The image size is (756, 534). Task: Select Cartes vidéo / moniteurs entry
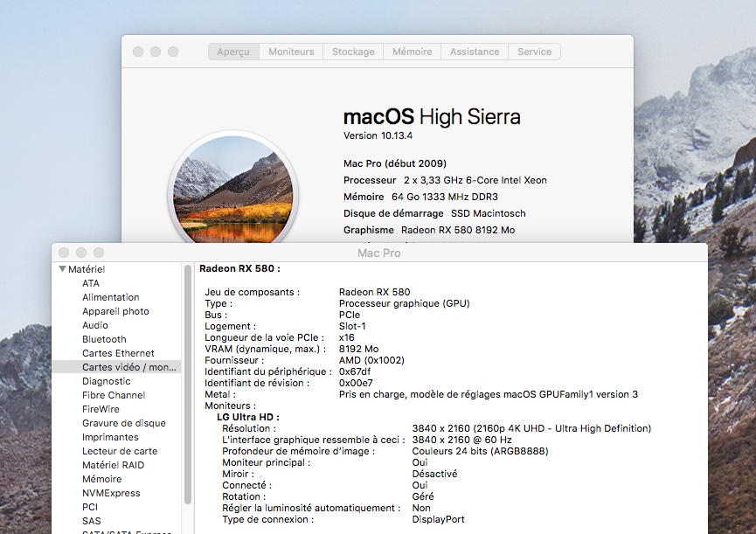[x=116, y=367]
